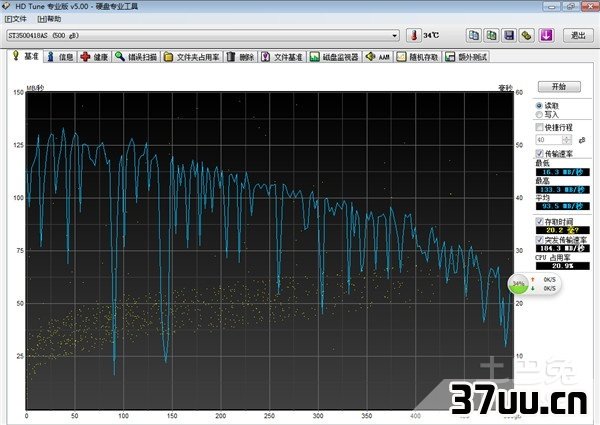600x425 pixels.
Task: Click the 20.2 access time value
Action: (562, 230)
